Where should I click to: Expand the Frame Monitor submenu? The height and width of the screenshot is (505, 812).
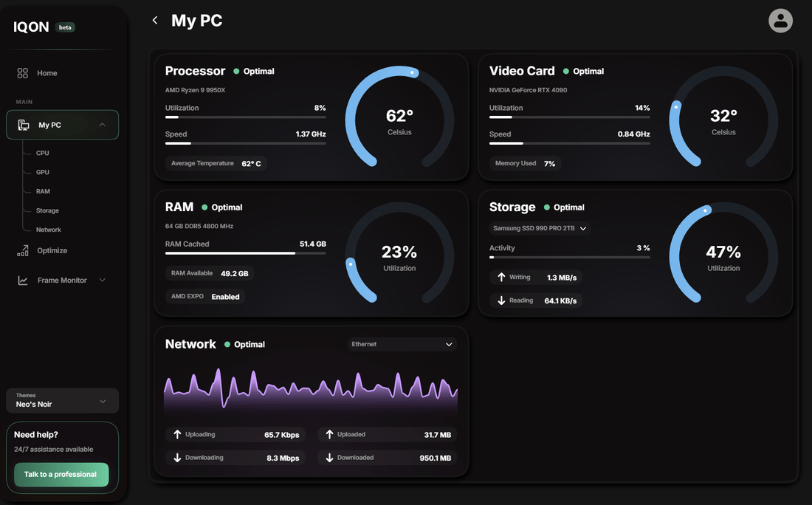[x=103, y=281]
